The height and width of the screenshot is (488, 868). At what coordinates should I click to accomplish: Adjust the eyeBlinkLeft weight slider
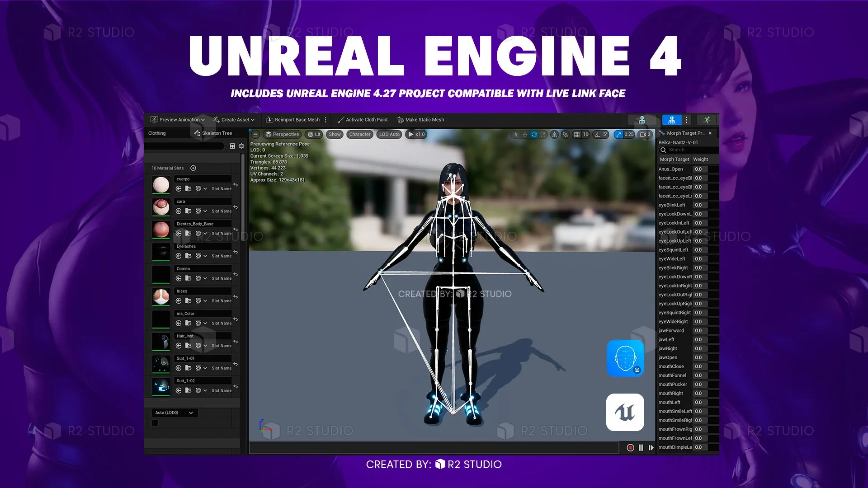tap(706, 205)
